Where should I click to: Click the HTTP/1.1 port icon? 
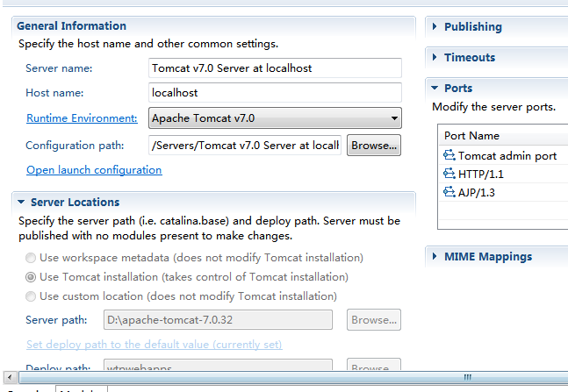tap(449, 174)
